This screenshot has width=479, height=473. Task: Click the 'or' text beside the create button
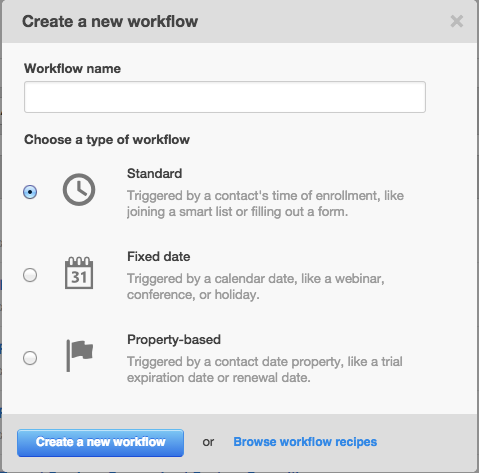tap(208, 442)
